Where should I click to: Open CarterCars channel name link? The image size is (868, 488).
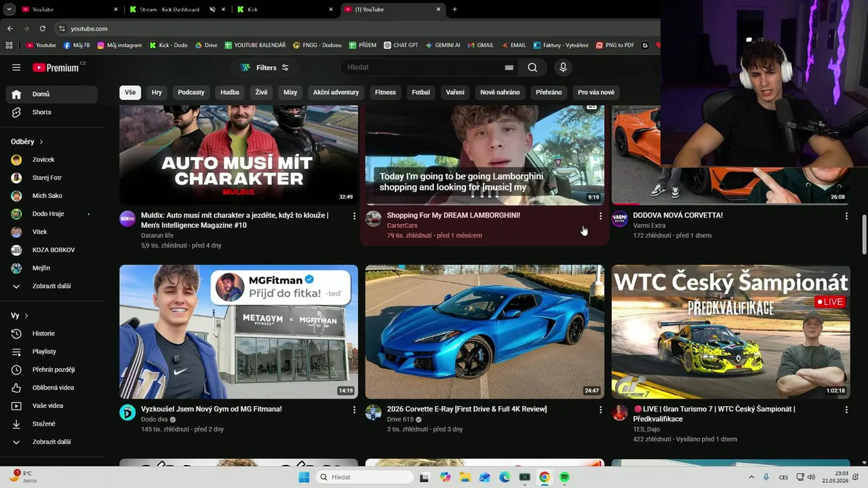(x=402, y=226)
